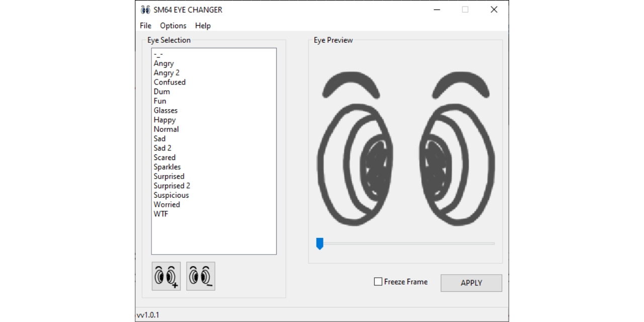This screenshot has height=322, width=644.
Task: Click the SM64 Eye Changer title bar icon
Action: click(x=145, y=10)
